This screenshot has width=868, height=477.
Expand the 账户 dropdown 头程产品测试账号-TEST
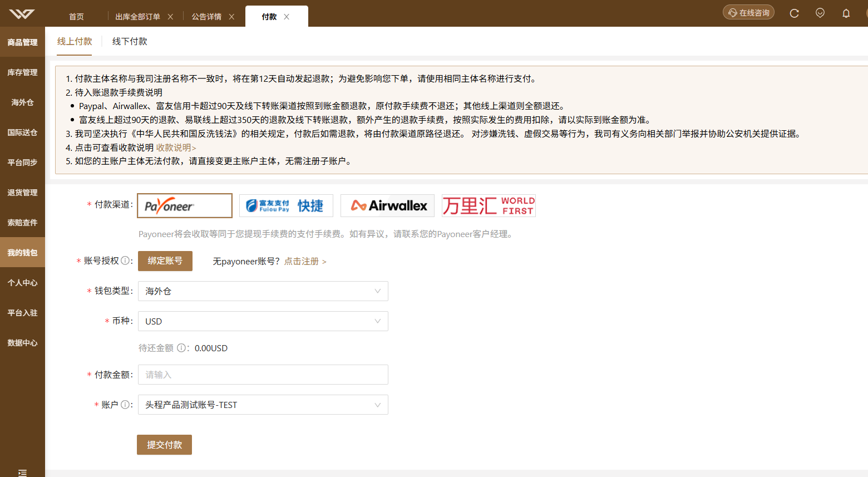tap(263, 405)
